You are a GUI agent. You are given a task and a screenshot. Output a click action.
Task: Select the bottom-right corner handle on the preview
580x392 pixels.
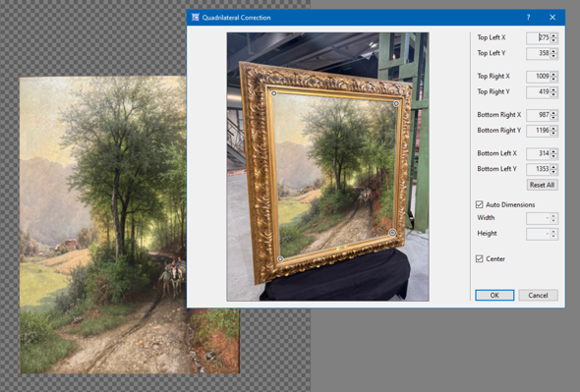[x=392, y=233]
